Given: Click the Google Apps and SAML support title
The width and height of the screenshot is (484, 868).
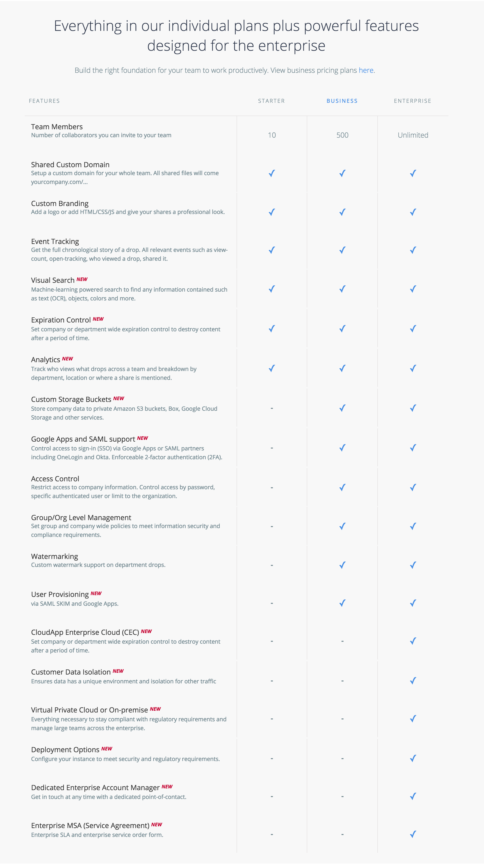Looking at the screenshot, I should click(83, 439).
